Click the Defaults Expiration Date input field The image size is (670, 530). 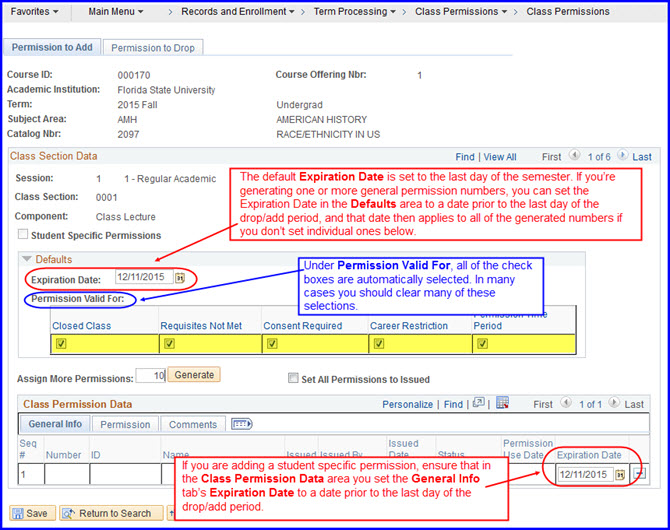[x=144, y=277]
